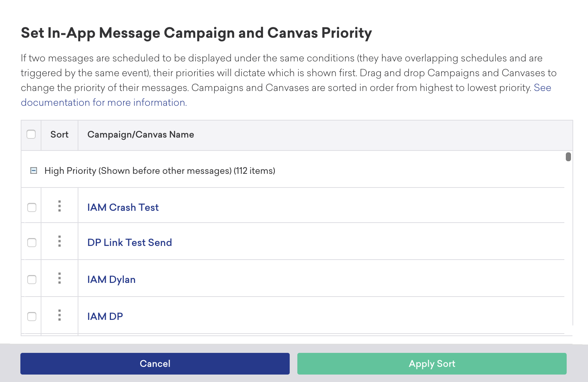Click the drag handle for IAM Crash Test

click(60, 206)
